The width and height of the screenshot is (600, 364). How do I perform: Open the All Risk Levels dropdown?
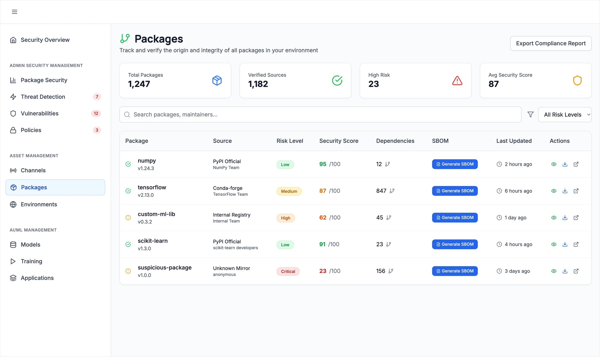point(565,115)
